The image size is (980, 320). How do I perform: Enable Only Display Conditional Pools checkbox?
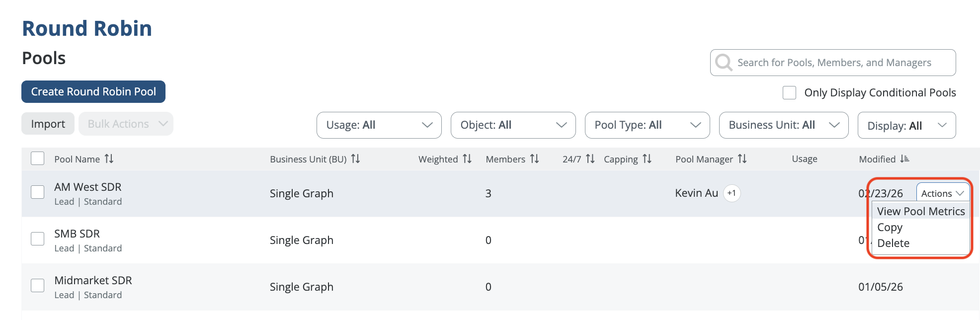tap(789, 93)
